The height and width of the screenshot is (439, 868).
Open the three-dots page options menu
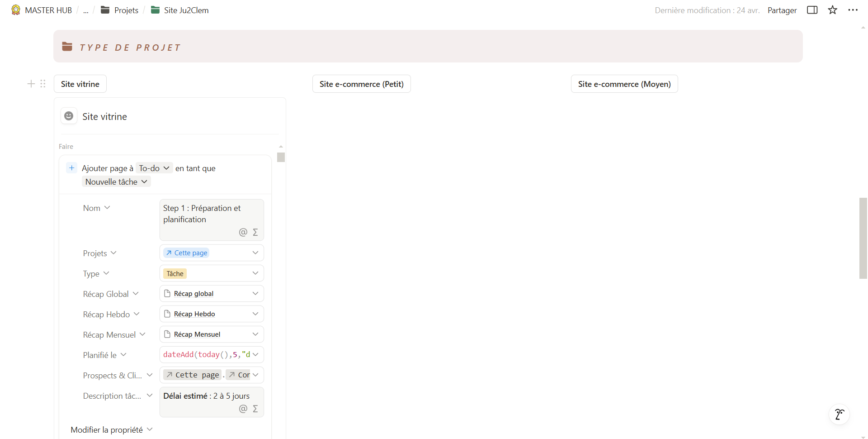point(853,10)
